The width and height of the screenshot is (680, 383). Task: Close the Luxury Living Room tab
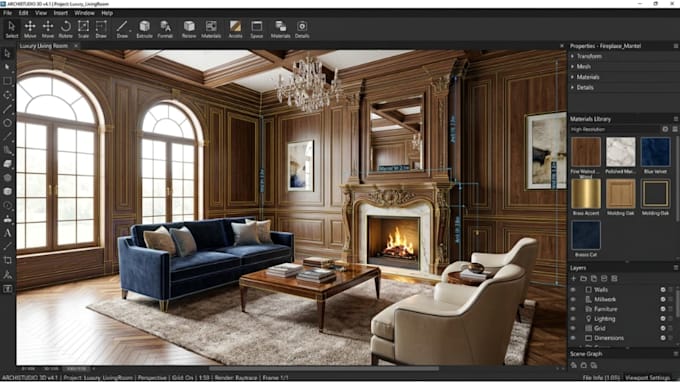pyautogui.click(x=76, y=46)
